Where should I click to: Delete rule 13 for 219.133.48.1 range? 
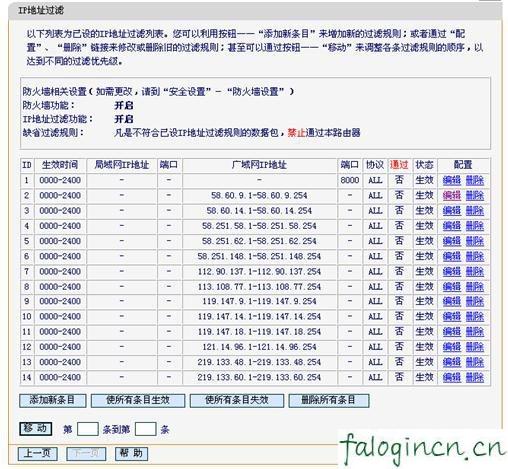pos(475,362)
